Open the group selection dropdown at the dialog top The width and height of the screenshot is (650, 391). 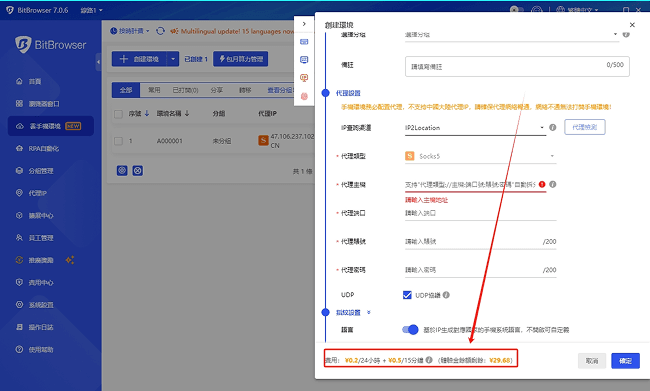click(x=512, y=35)
